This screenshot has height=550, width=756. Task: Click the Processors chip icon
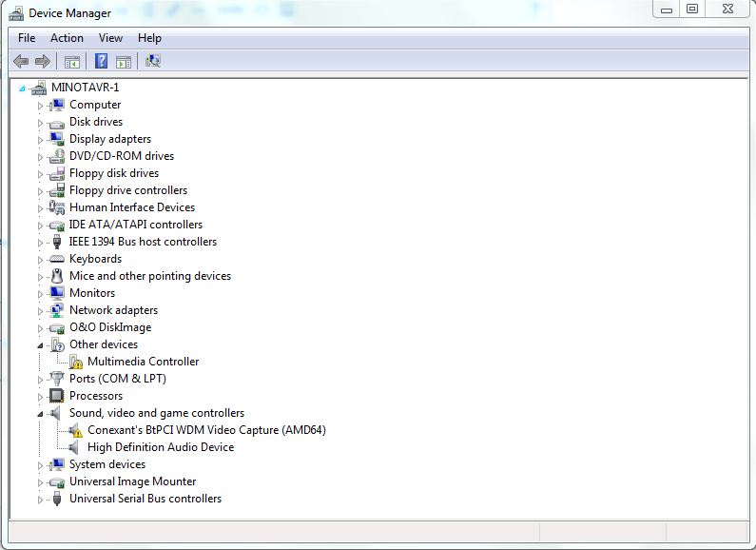pyautogui.click(x=56, y=396)
